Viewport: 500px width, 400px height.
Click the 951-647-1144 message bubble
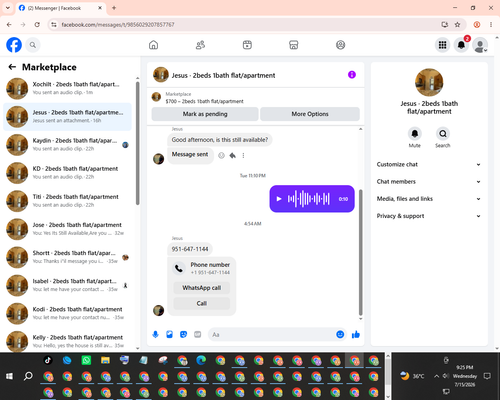pyautogui.click(x=190, y=249)
